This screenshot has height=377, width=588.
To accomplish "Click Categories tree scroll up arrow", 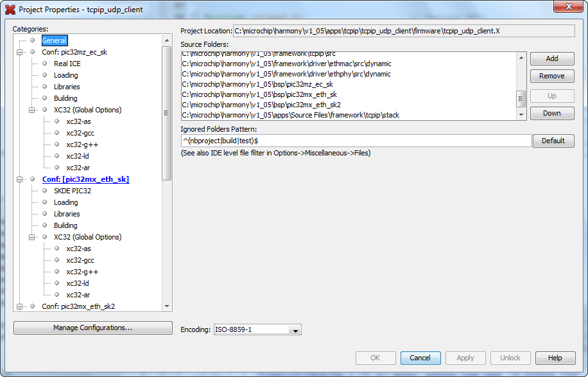I will coord(167,40).
